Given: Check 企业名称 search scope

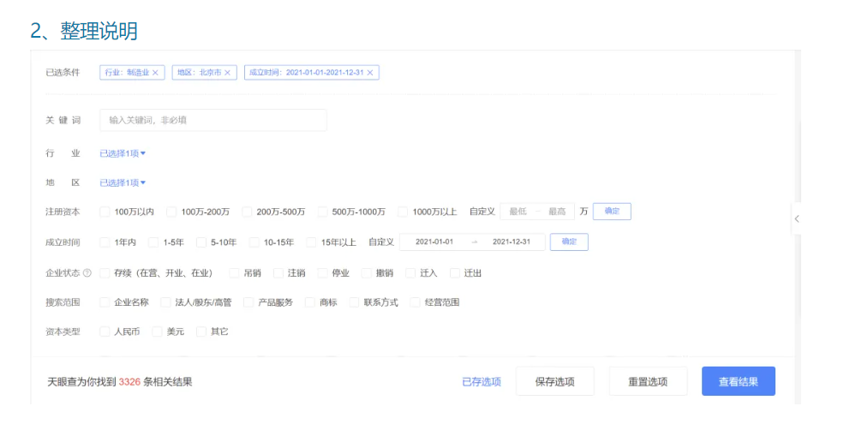Looking at the screenshot, I should 105,302.
